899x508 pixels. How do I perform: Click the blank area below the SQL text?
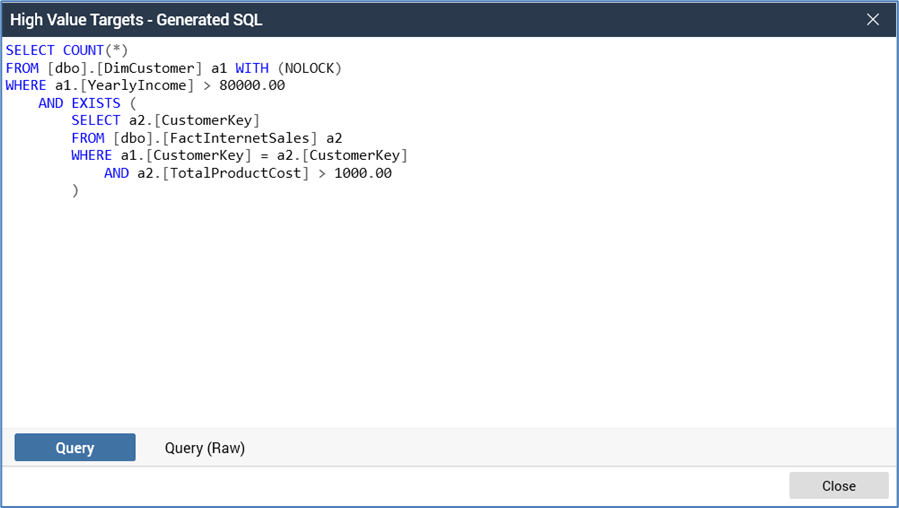450,320
